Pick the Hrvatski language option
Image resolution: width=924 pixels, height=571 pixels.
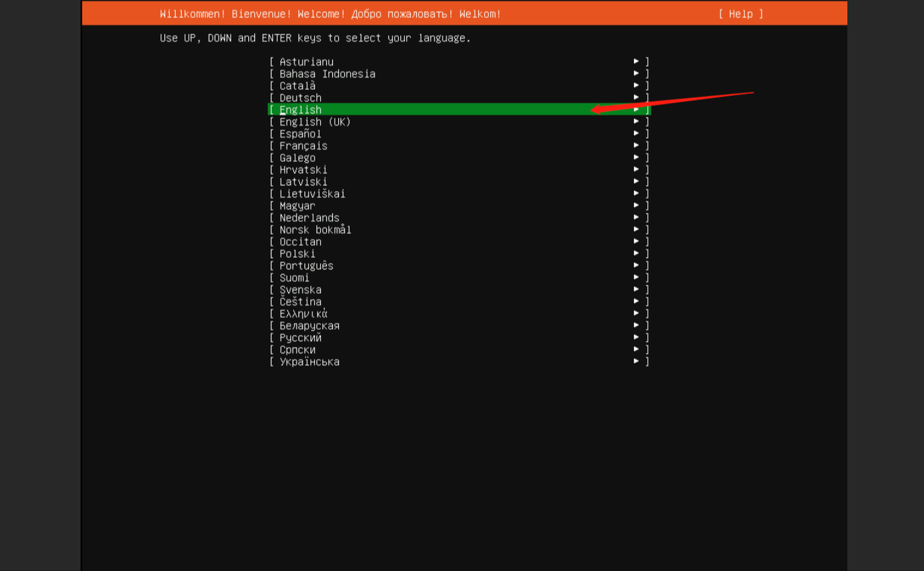pyautogui.click(x=460, y=170)
